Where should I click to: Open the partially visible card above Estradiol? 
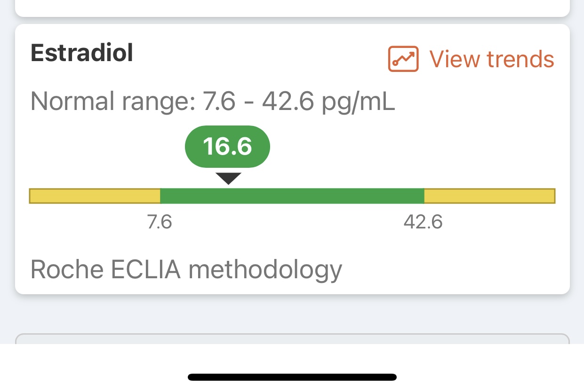point(292,8)
